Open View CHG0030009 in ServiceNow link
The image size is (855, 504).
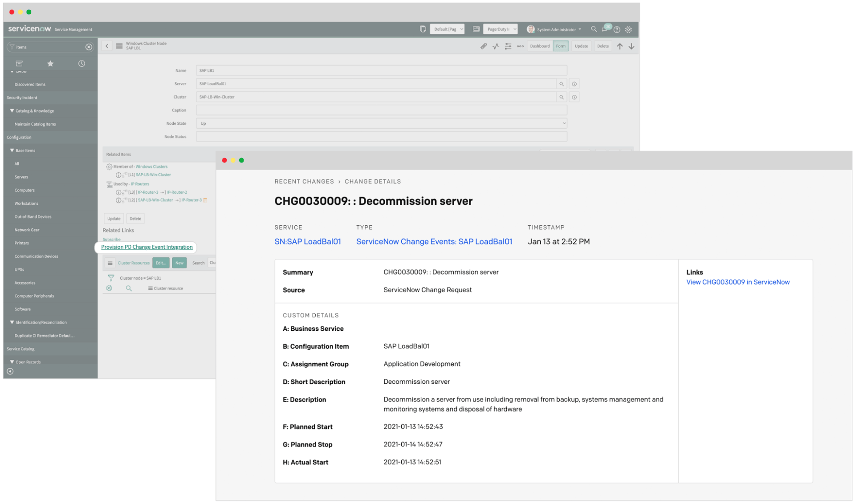click(738, 282)
